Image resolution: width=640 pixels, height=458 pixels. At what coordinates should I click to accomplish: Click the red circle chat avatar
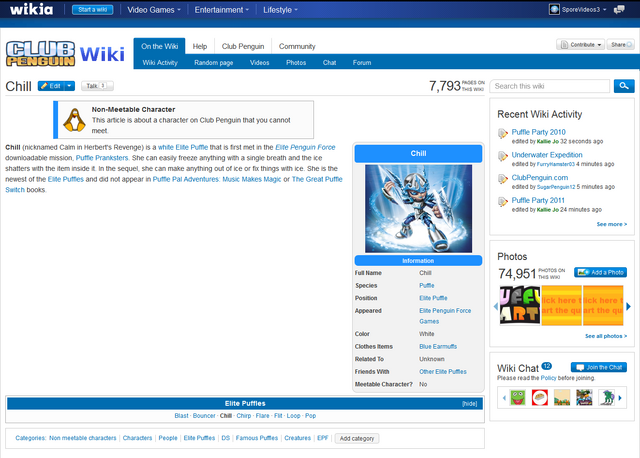click(540, 398)
